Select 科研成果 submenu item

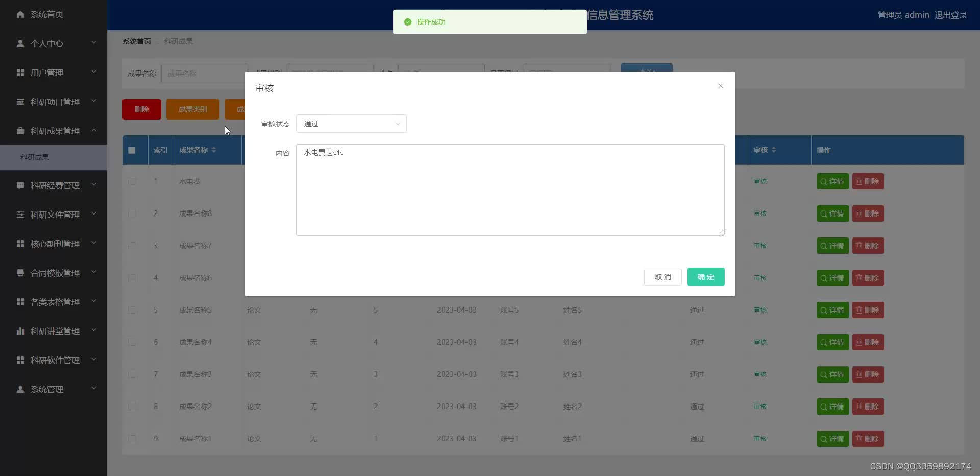coord(54,157)
